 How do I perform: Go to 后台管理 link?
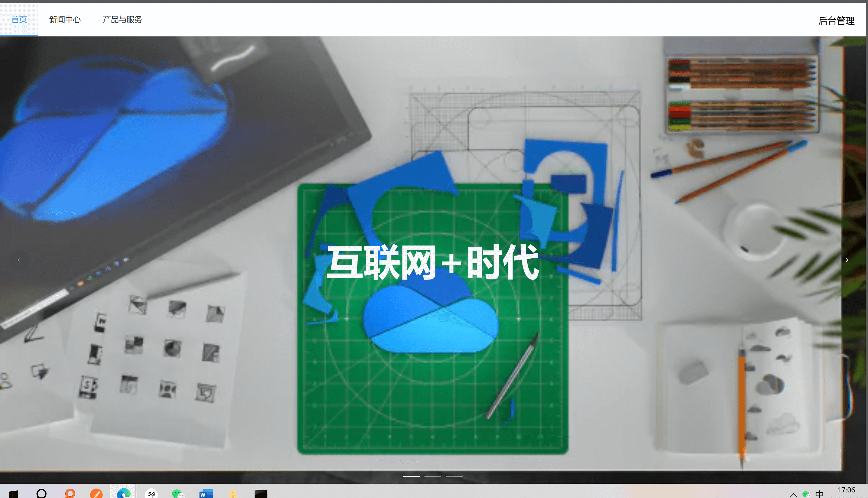(836, 21)
